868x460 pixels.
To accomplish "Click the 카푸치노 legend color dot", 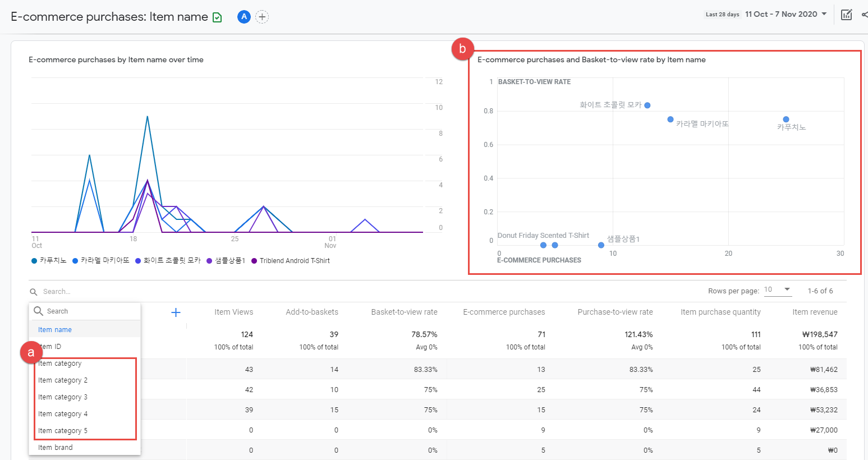I will (x=34, y=261).
